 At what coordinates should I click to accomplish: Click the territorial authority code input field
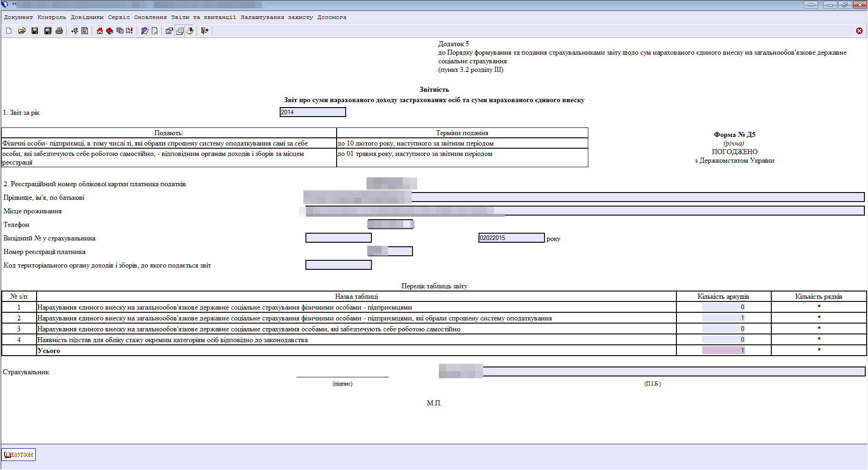coord(338,265)
